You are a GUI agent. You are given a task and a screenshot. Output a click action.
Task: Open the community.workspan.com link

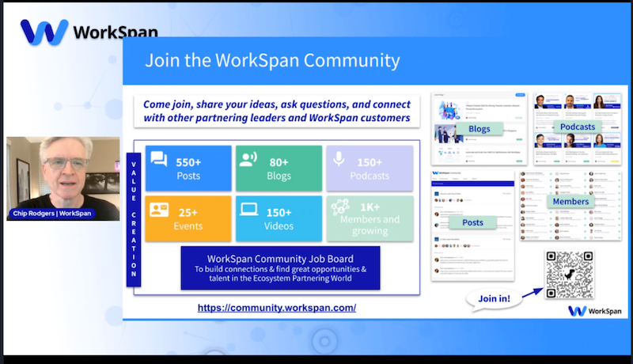[277, 308]
